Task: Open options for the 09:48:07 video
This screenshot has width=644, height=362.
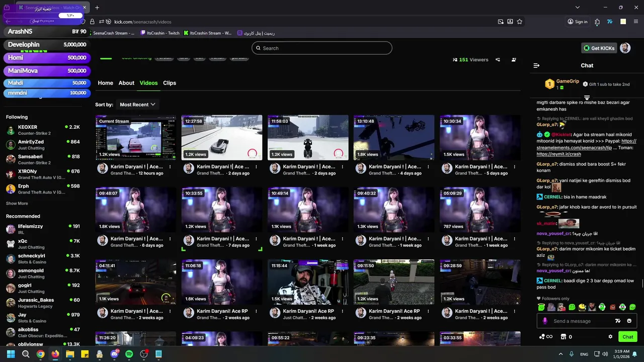Action: (170, 239)
